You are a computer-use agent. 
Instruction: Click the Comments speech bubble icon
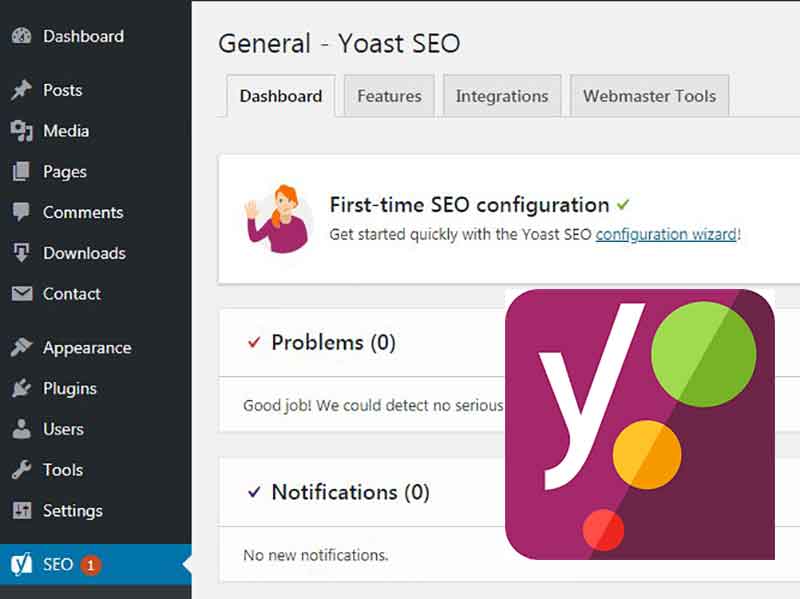pos(21,212)
